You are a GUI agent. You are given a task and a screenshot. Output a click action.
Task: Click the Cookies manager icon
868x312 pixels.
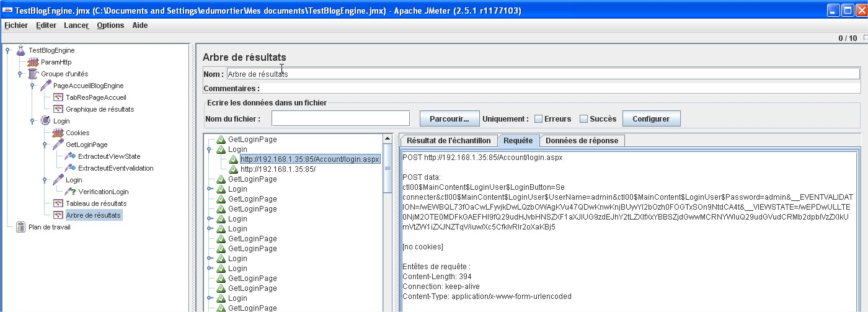coord(58,133)
